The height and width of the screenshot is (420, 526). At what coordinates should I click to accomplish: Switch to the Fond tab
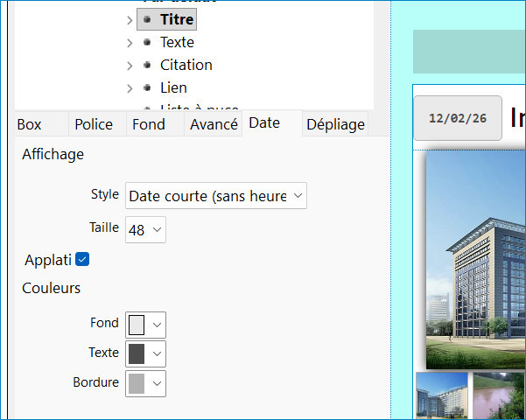click(148, 124)
